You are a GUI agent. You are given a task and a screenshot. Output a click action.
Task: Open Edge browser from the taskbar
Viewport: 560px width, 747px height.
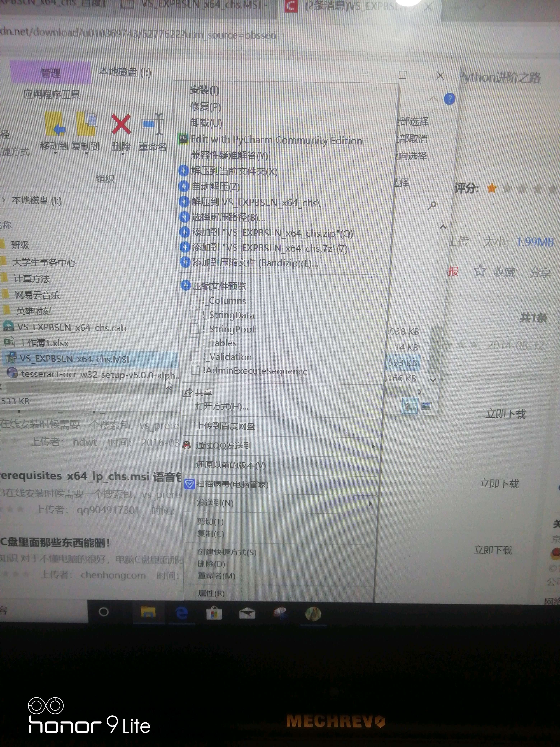[182, 613]
